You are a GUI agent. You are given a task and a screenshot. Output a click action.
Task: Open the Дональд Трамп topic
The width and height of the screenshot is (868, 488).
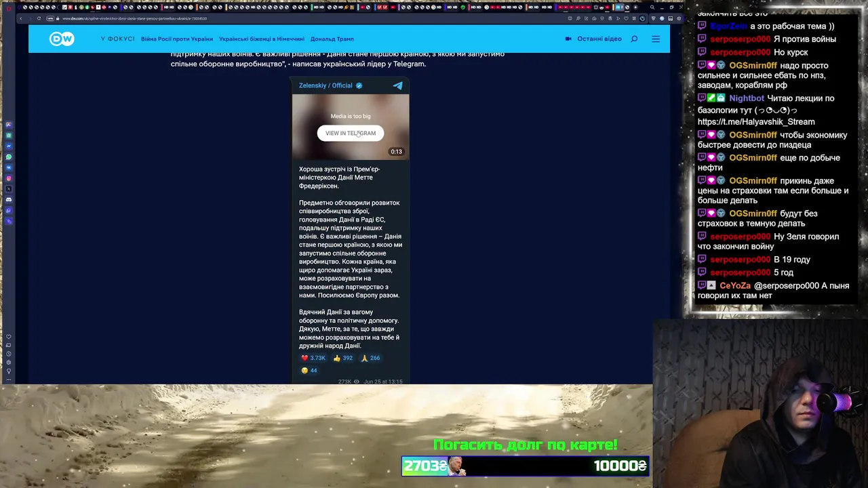click(x=332, y=39)
